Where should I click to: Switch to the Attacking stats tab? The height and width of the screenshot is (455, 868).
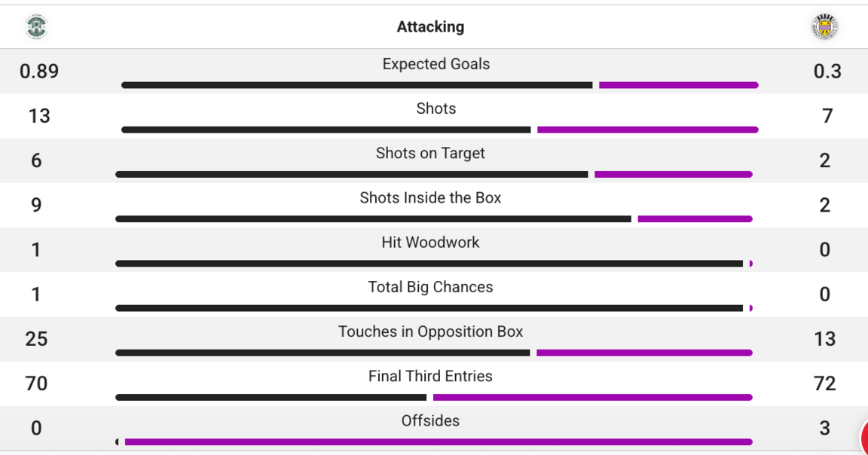coord(430,26)
